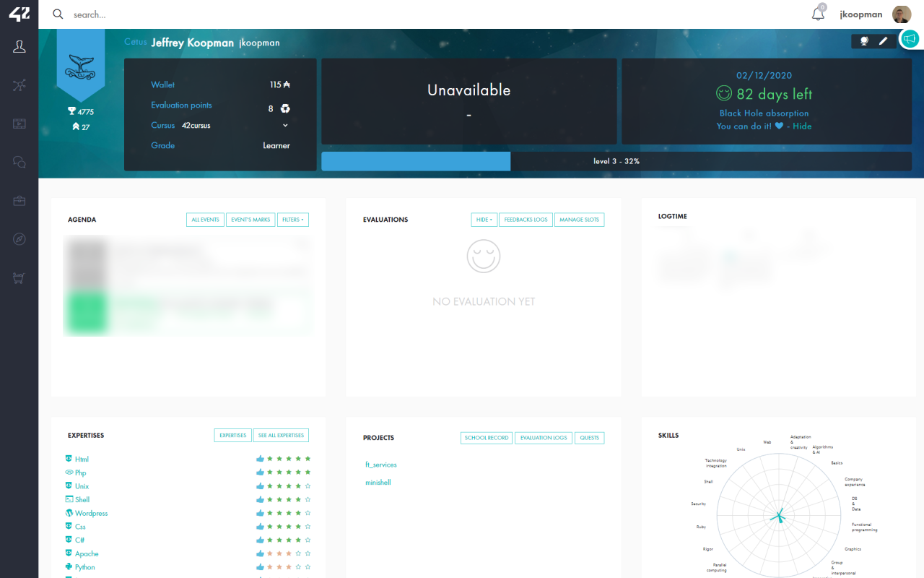The width and height of the screenshot is (924, 578).
Task: Click the 'Evaluation points' label
Action: [181, 105]
